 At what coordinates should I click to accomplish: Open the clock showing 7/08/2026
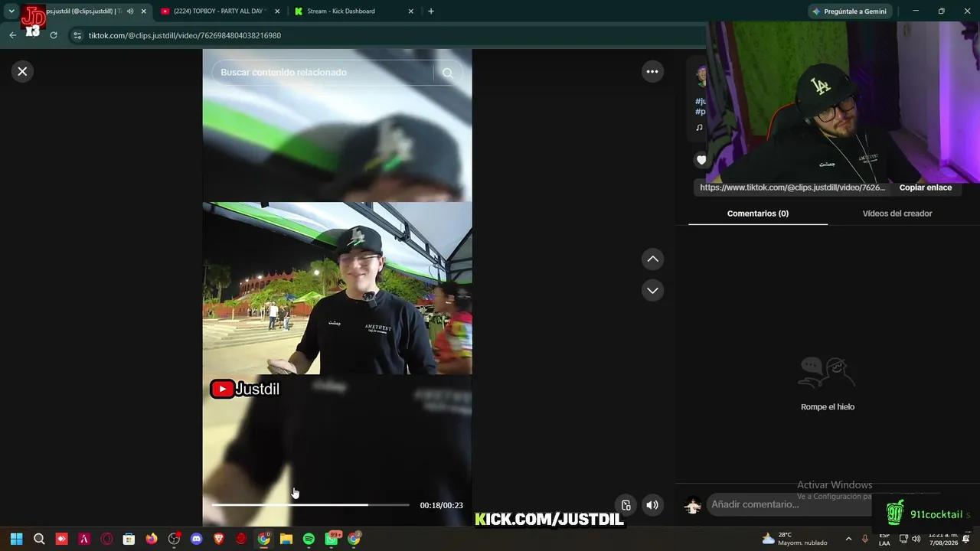pos(942,539)
